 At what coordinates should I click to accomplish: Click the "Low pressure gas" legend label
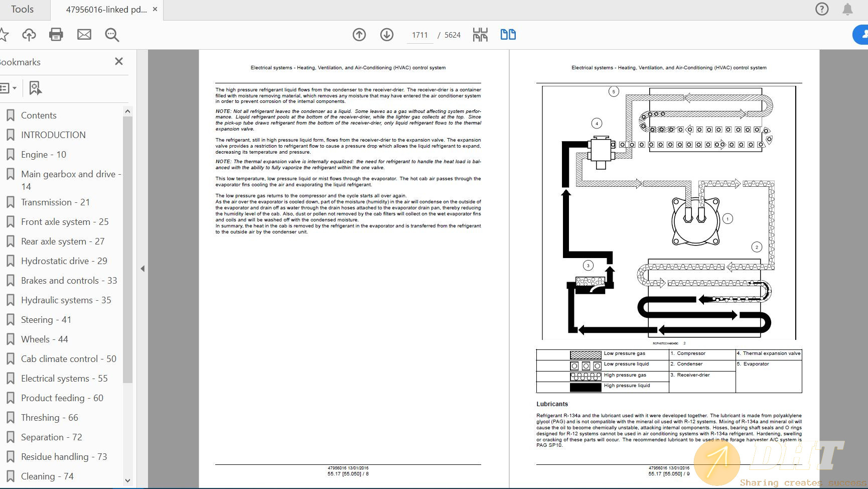(624, 353)
